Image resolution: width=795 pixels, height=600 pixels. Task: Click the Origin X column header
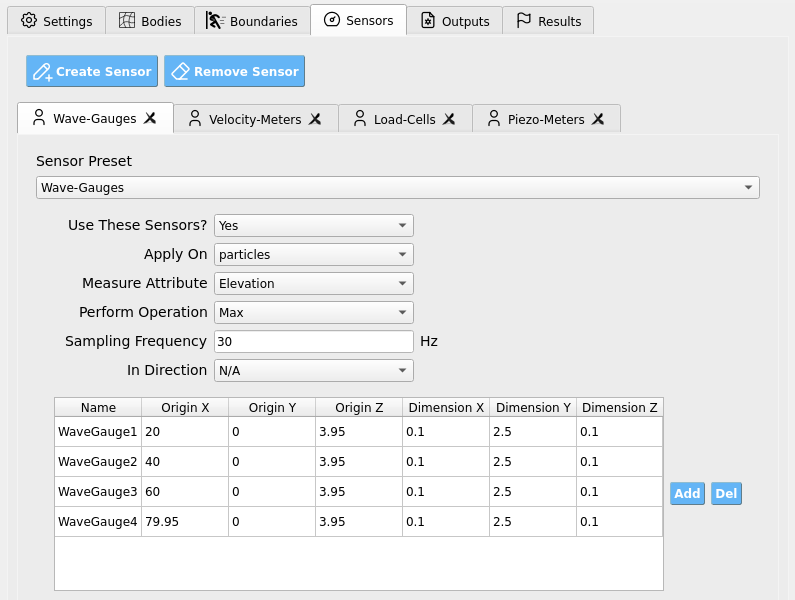(x=185, y=407)
